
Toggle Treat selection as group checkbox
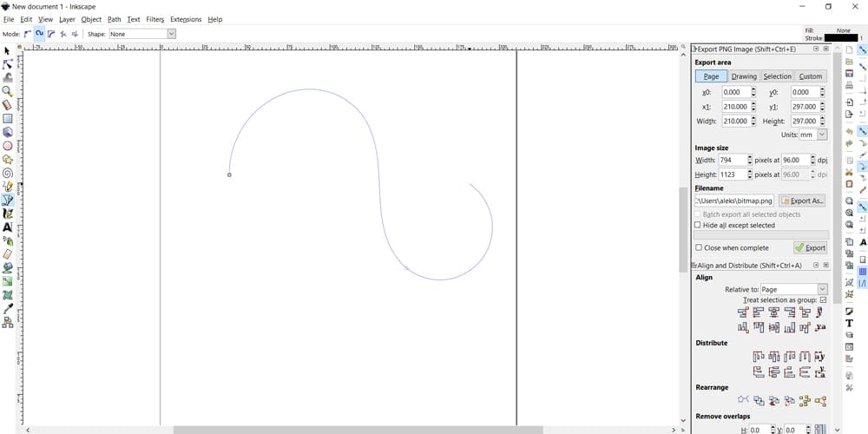click(823, 299)
